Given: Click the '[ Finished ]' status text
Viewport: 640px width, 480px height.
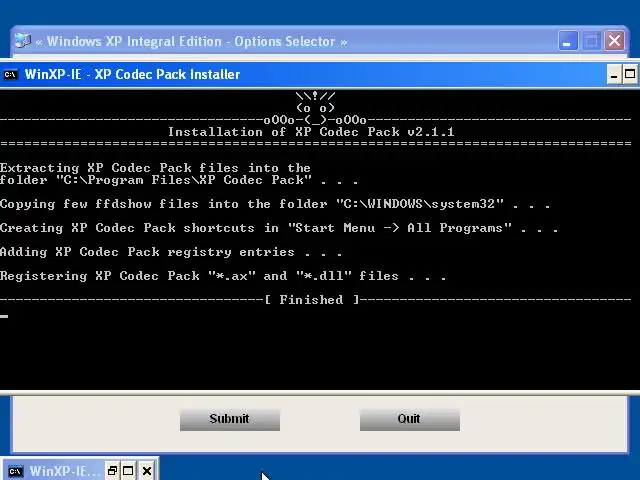Looking at the screenshot, I should pyautogui.click(x=311, y=300).
